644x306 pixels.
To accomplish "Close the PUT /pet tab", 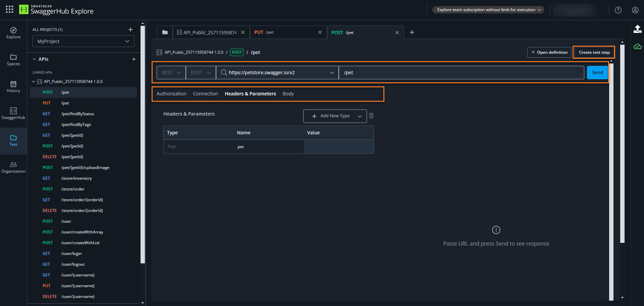I will coord(320,32).
